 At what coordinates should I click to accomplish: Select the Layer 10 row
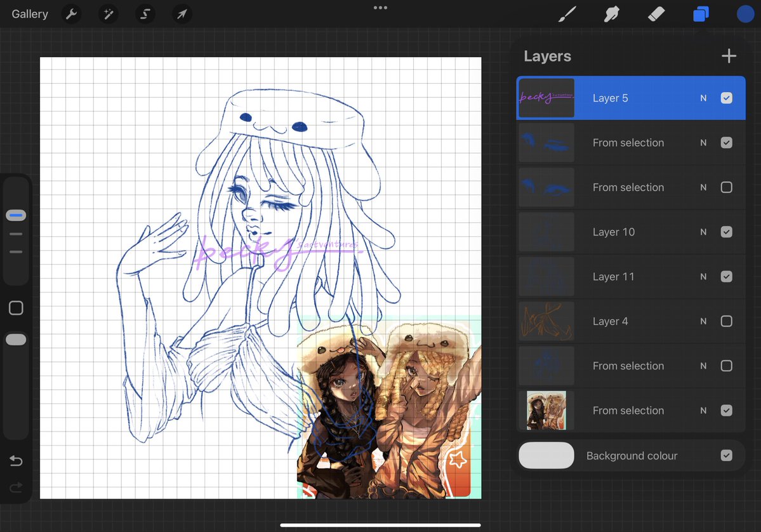pos(631,232)
